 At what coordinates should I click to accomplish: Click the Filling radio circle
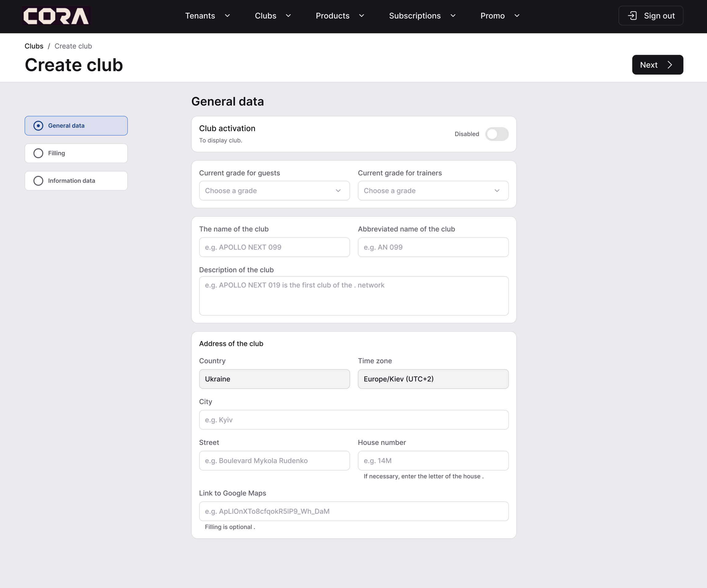pyautogui.click(x=38, y=153)
